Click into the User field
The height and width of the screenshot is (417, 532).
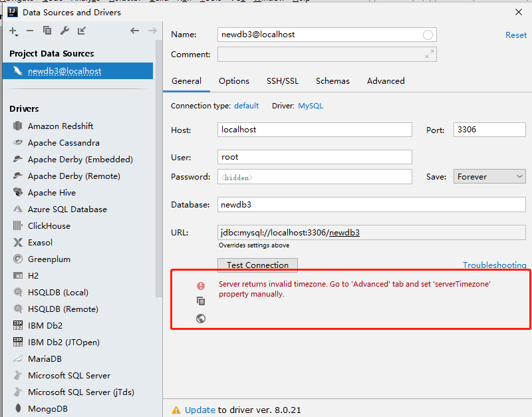(315, 157)
